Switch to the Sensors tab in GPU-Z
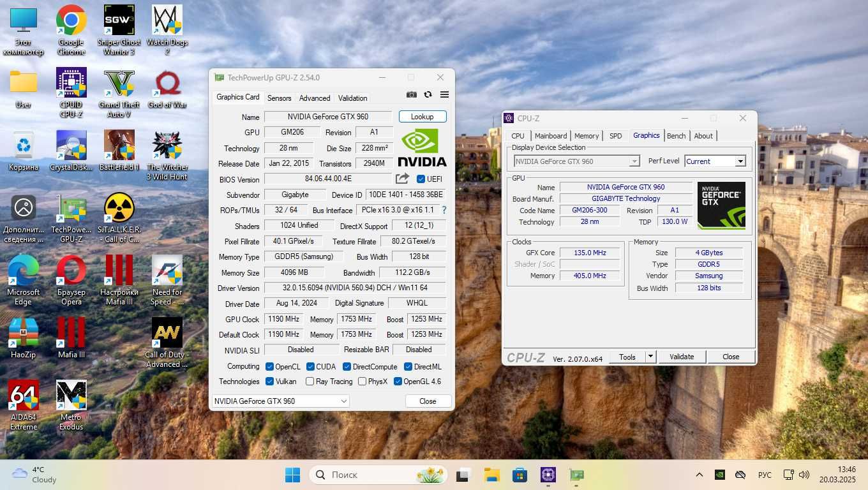Screen dimensions: 868x490 (279, 98)
